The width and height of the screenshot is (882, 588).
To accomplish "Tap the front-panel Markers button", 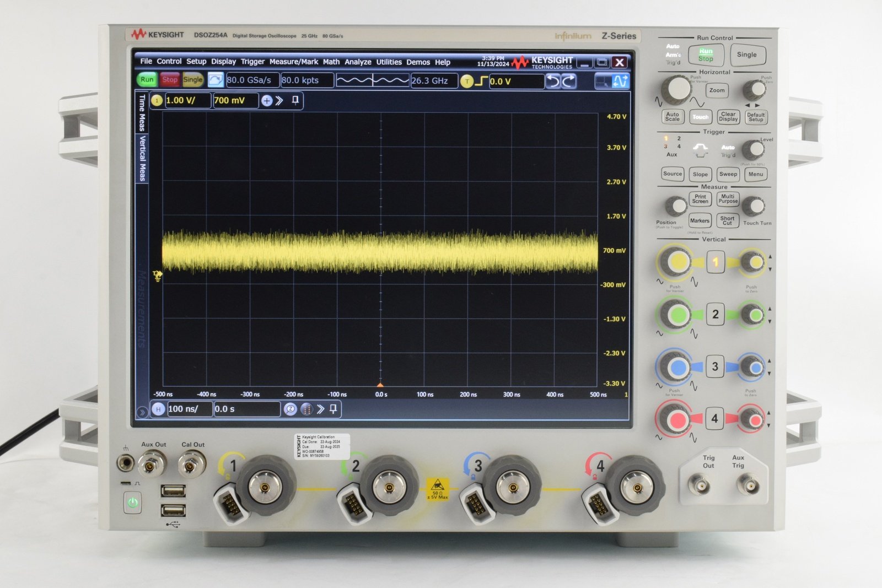I will click(700, 220).
